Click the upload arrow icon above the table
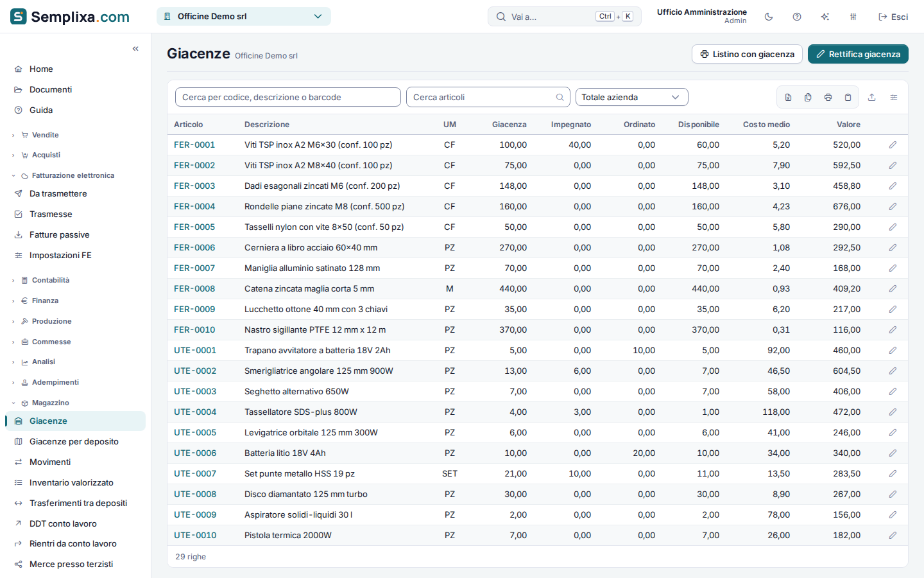The image size is (924, 578). (x=871, y=98)
